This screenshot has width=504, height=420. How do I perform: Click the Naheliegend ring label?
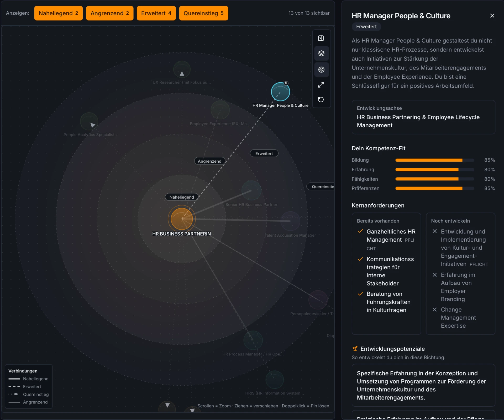(x=182, y=197)
